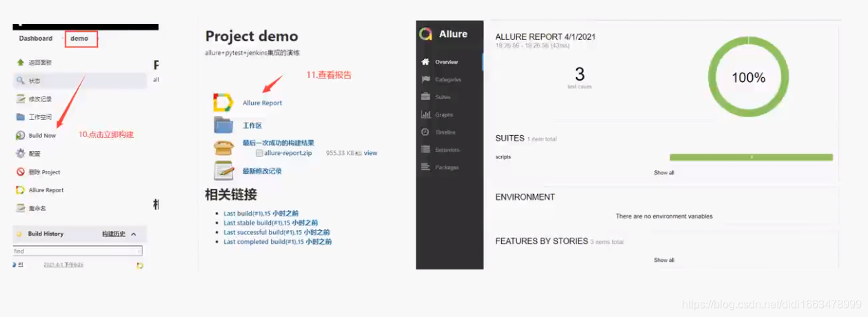Open Behaviors in the Allure sidebar
Viewport: 868px width, 317px height.
pyautogui.click(x=449, y=150)
